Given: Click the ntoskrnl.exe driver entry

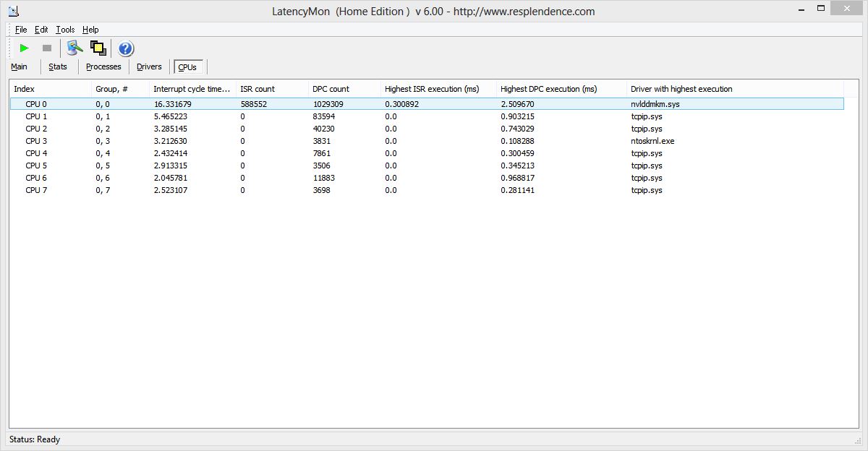Looking at the screenshot, I should coord(652,141).
